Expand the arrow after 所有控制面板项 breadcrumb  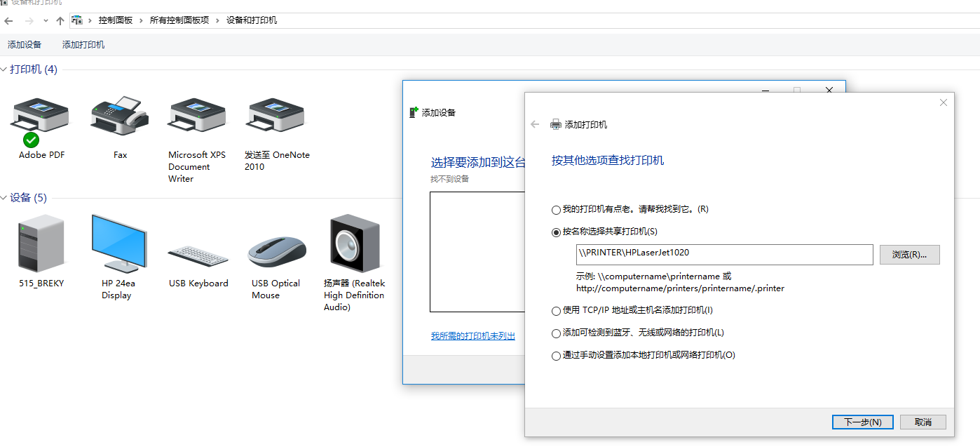(x=218, y=20)
